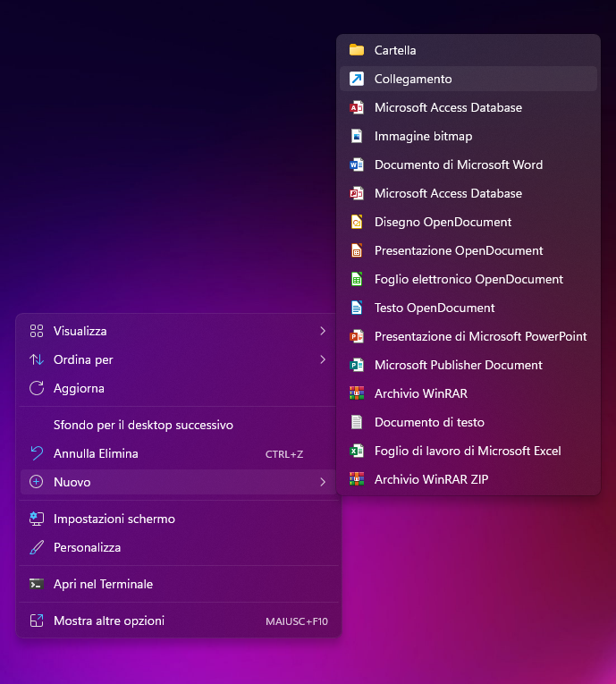This screenshot has width=616, height=684.
Task: Click the PowerPoint presentation icon
Action: coord(357,336)
